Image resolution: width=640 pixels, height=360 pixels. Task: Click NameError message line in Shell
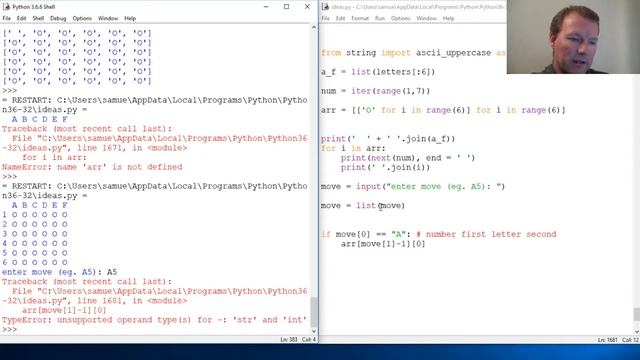click(92, 167)
